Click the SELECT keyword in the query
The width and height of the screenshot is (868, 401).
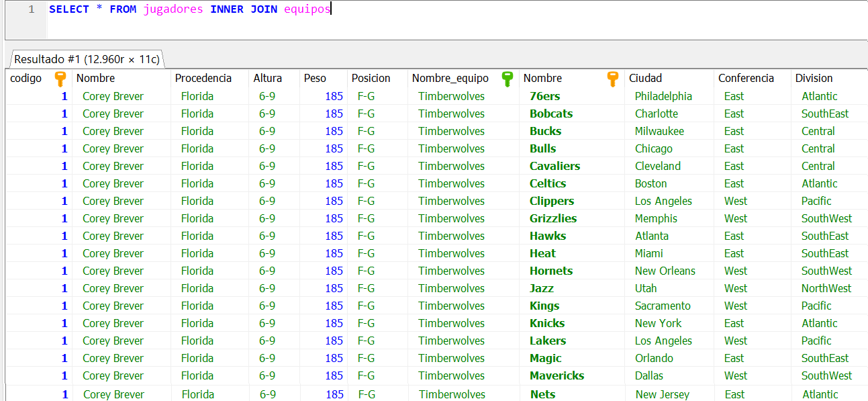coord(69,10)
